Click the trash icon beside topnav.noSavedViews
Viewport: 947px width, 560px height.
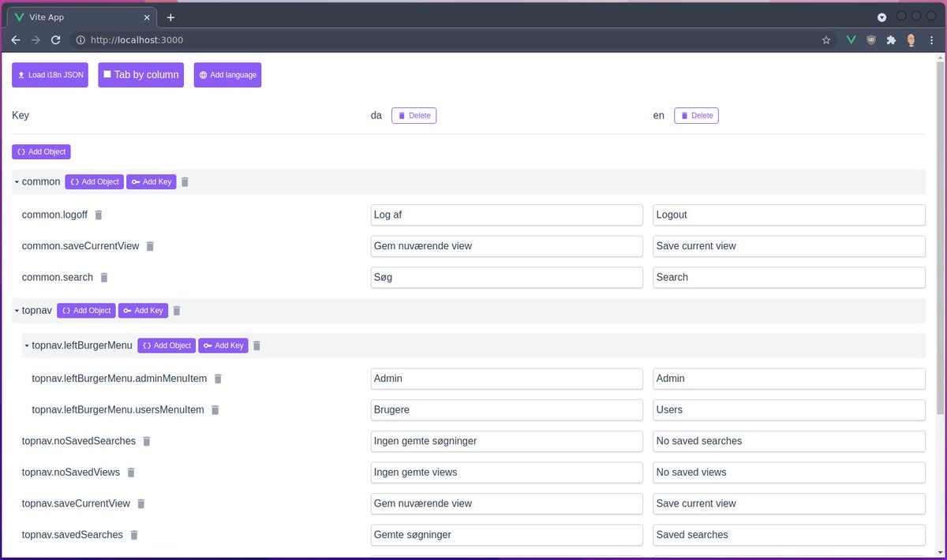tap(131, 472)
